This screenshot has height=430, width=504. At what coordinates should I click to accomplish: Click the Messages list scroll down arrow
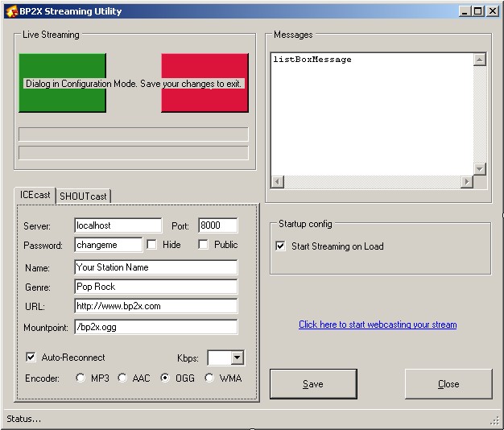[x=480, y=169]
